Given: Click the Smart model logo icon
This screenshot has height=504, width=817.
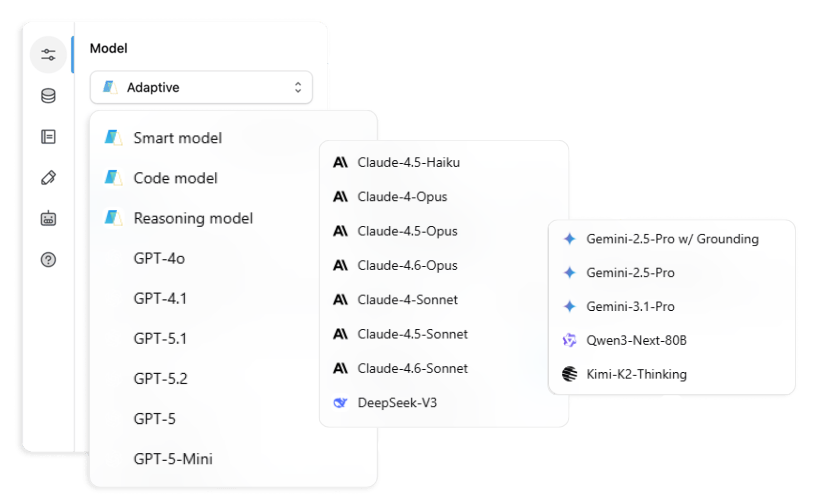Looking at the screenshot, I should click(x=113, y=138).
